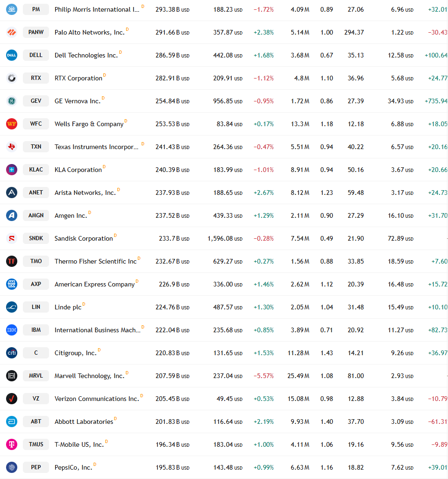Click the RTX Corporation logo icon
Viewport: 448px width, 479px height.
tap(12, 78)
